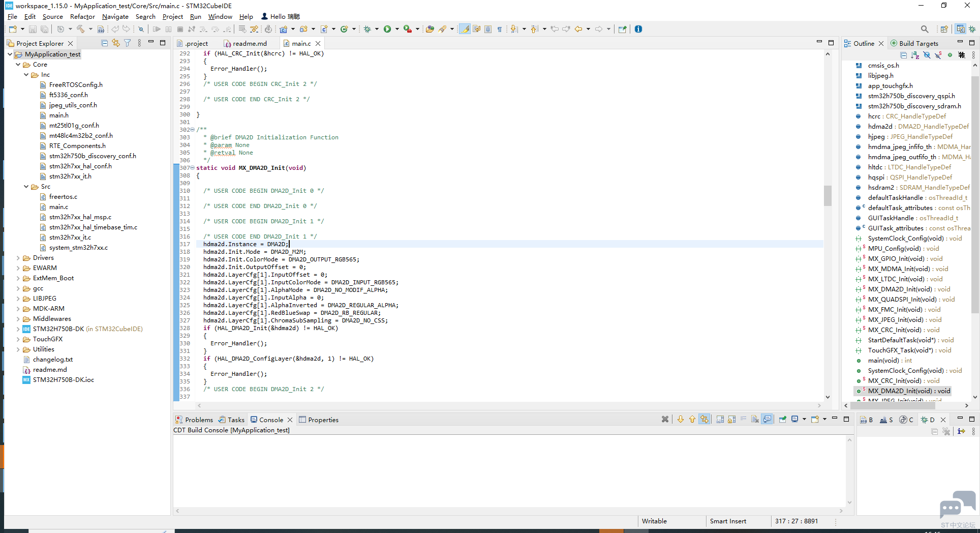This screenshot has width=980, height=533.
Task: Open Display Selected Console dropdown
Action: (804, 420)
